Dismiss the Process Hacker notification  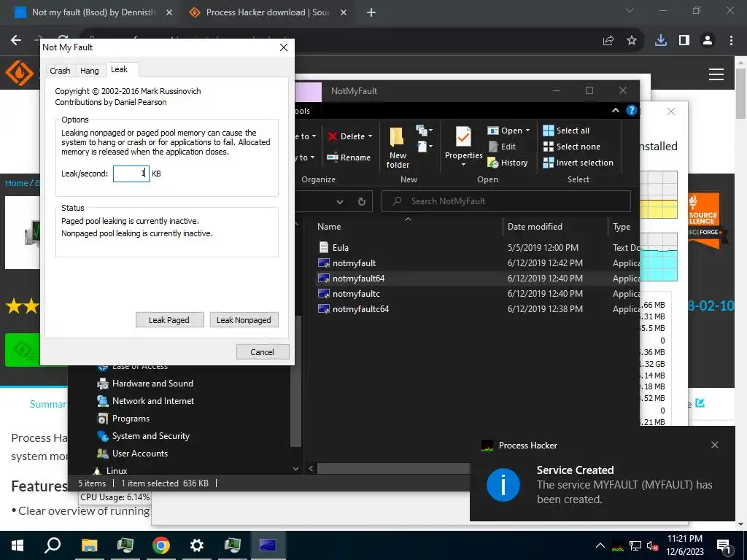point(715,445)
